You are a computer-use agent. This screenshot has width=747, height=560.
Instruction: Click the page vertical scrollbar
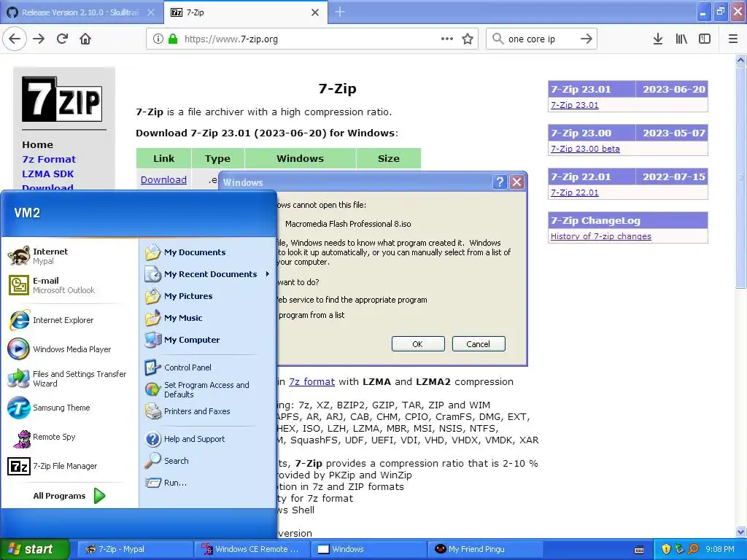tap(740, 295)
